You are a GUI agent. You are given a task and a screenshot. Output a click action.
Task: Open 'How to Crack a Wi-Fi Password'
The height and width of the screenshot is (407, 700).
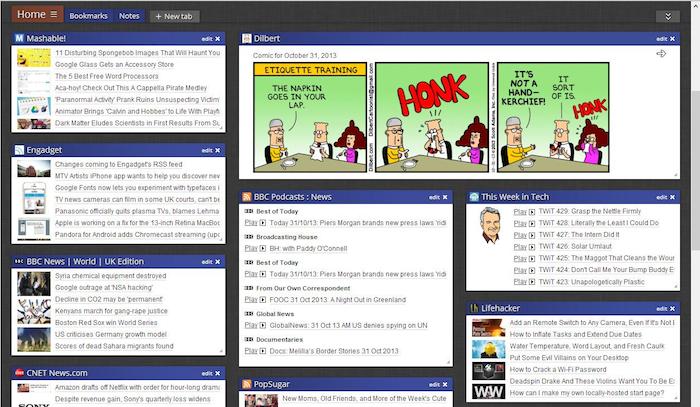[558, 370]
